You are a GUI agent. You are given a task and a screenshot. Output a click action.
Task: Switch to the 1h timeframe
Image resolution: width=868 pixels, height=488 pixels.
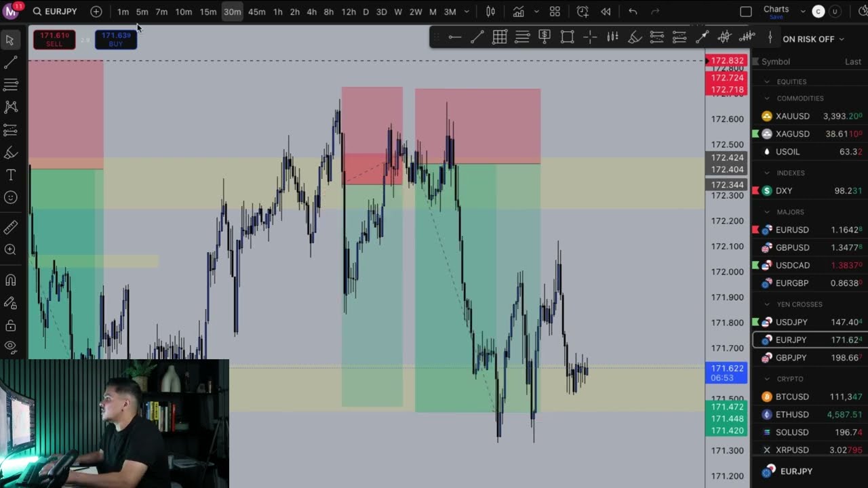pos(277,12)
